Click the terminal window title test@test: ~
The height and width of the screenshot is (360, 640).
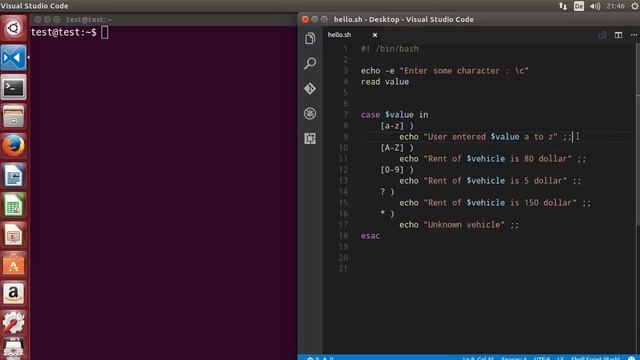[89, 19]
